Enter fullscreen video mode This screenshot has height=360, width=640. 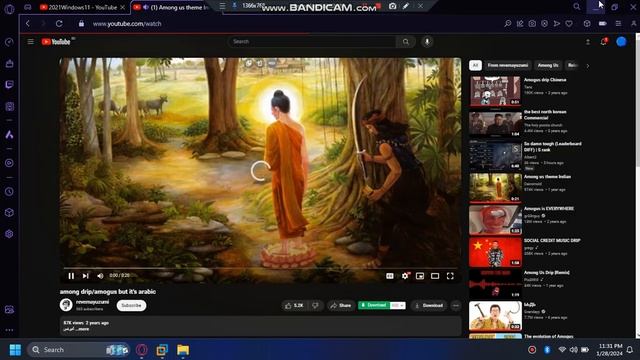450,276
